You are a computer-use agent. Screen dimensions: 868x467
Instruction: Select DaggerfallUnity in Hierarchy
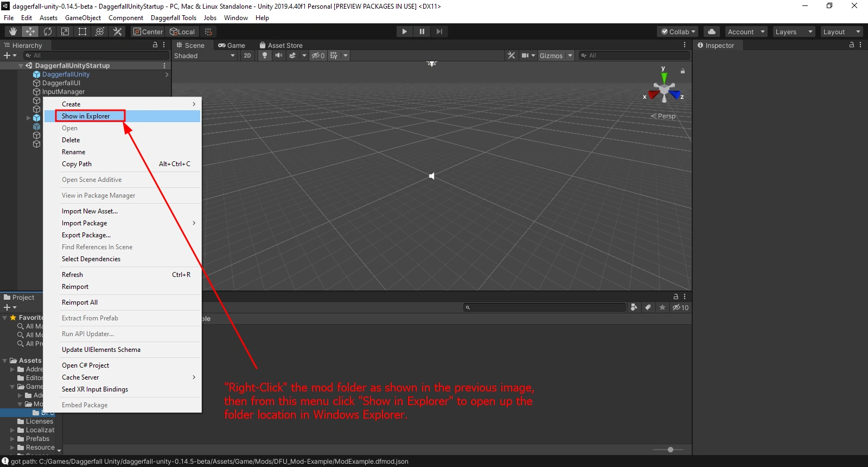[x=66, y=74]
